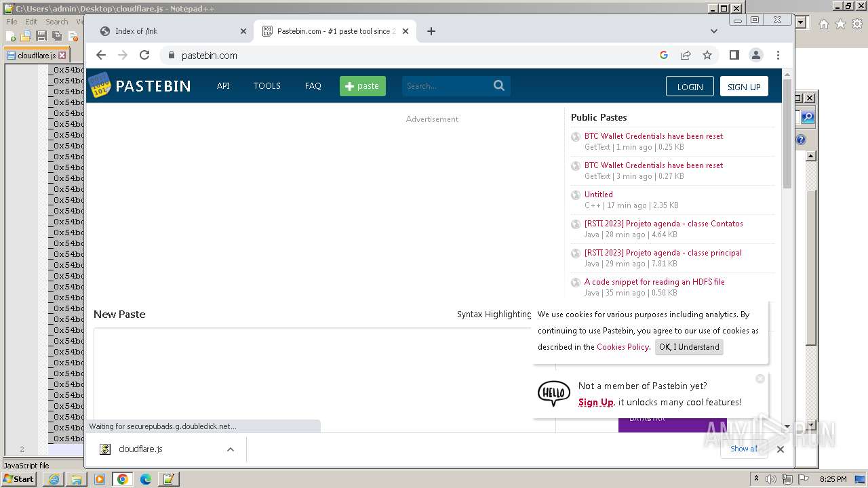The image size is (868, 488).
Task: Open Google account icon in address bar
Action: click(664, 55)
